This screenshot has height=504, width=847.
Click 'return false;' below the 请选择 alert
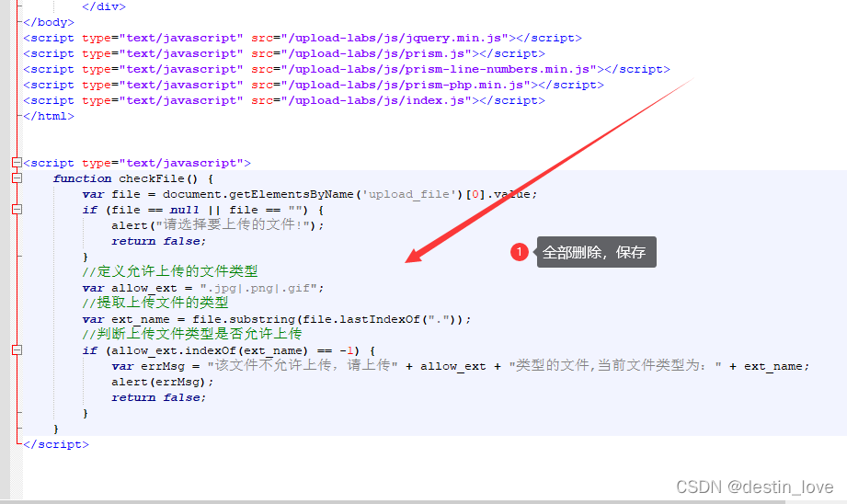pos(159,241)
